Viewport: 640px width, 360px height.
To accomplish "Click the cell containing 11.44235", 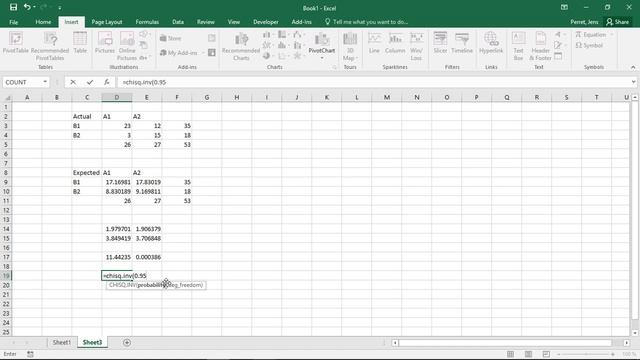I will pos(117,257).
